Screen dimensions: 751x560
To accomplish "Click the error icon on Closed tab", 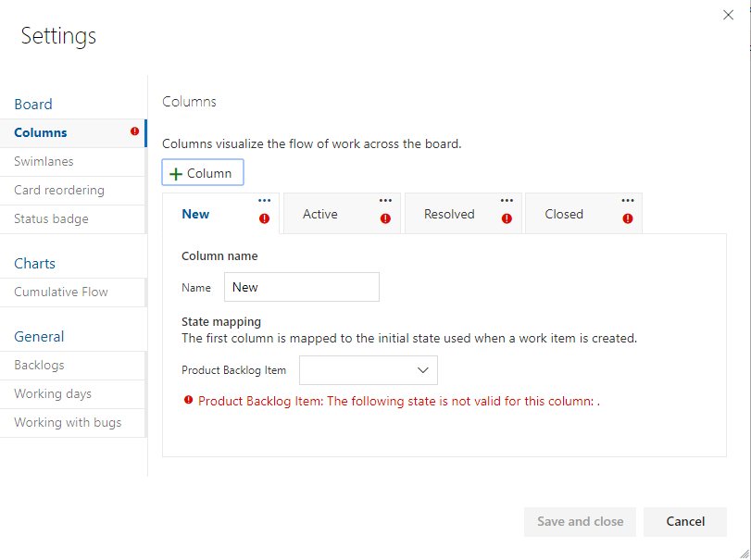I will click(x=628, y=219).
